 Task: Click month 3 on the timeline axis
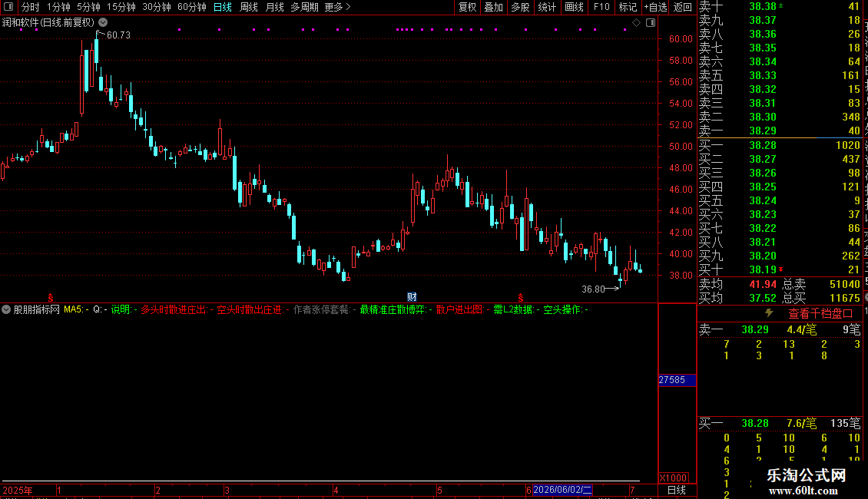227,490
